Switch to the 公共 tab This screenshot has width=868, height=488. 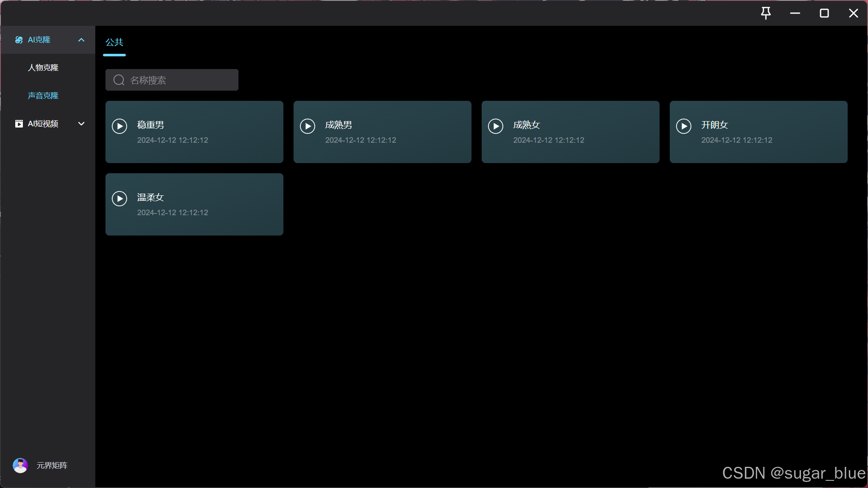tap(114, 42)
